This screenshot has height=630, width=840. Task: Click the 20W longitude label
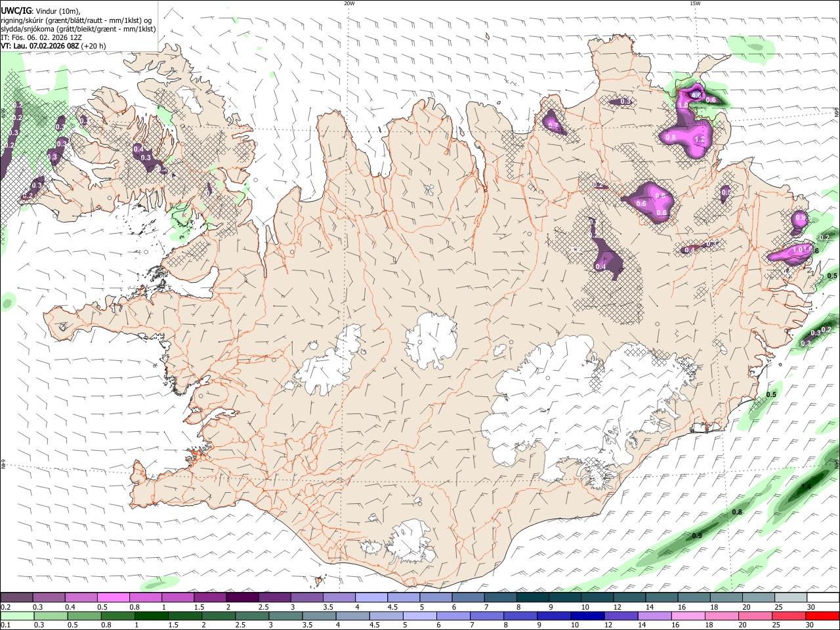coord(349,3)
